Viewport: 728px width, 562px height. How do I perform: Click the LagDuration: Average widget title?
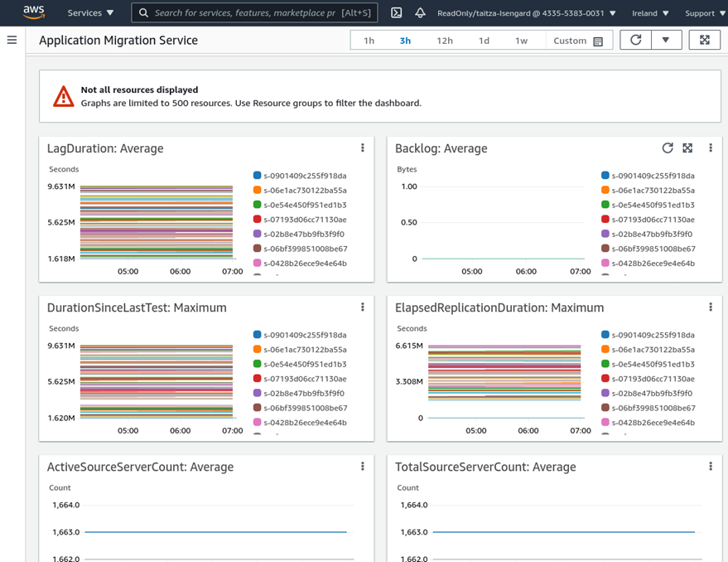click(x=105, y=148)
